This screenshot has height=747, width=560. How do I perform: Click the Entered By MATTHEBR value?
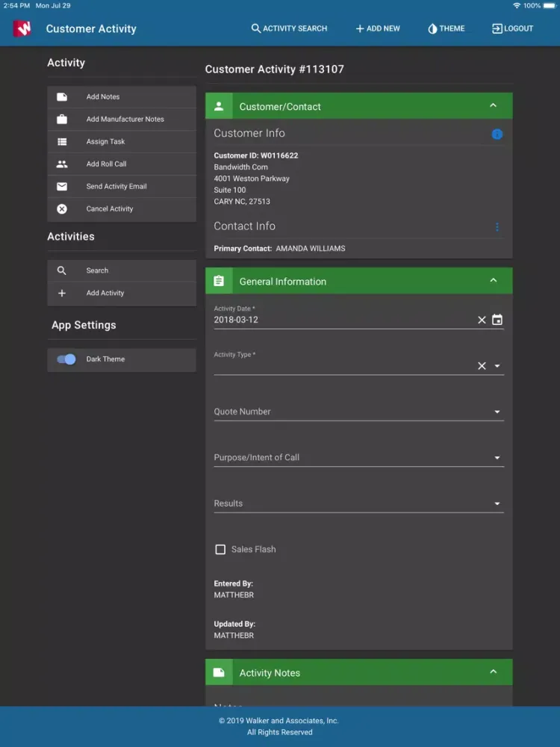click(234, 595)
